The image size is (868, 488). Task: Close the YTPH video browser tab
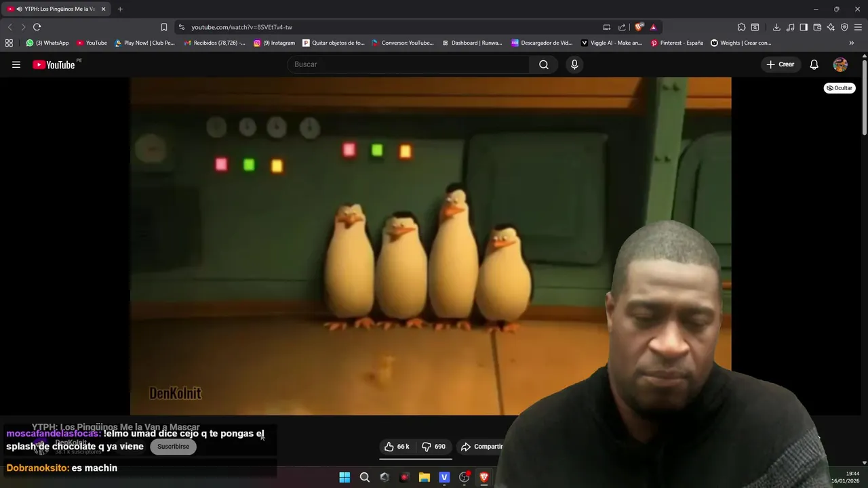click(103, 9)
